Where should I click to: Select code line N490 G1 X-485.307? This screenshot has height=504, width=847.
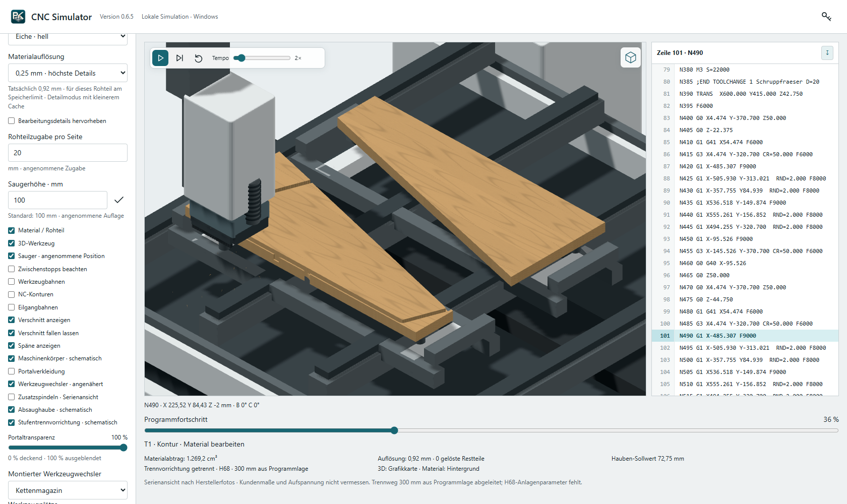[x=745, y=336]
